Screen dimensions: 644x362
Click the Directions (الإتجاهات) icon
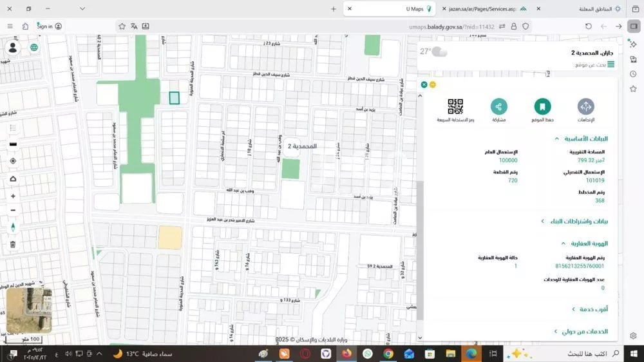pyautogui.click(x=585, y=107)
